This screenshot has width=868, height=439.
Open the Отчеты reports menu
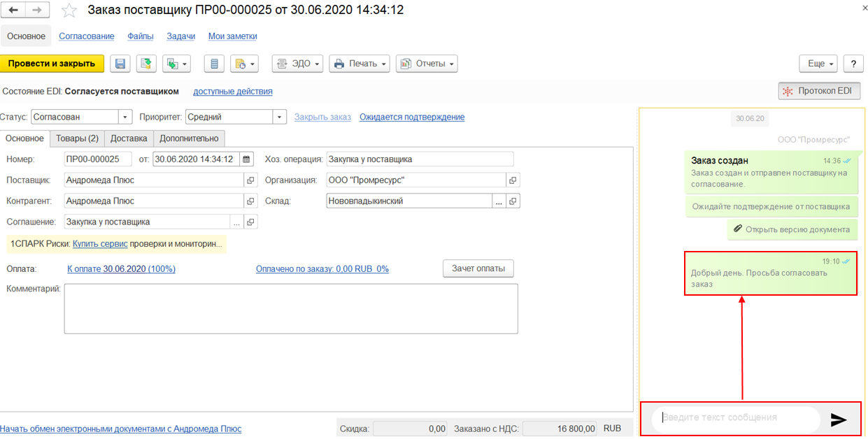coord(427,64)
